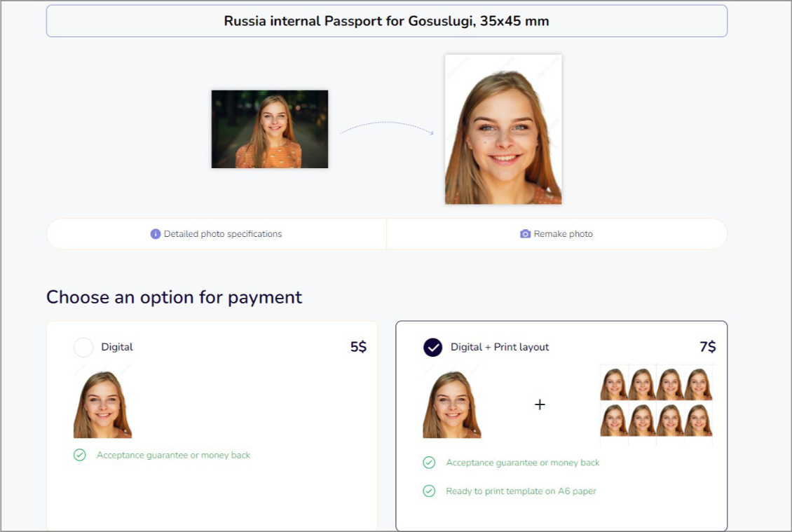The image size is (792, 532).
Task: Select the Digital radio button
Action: (x=83, y=347)
